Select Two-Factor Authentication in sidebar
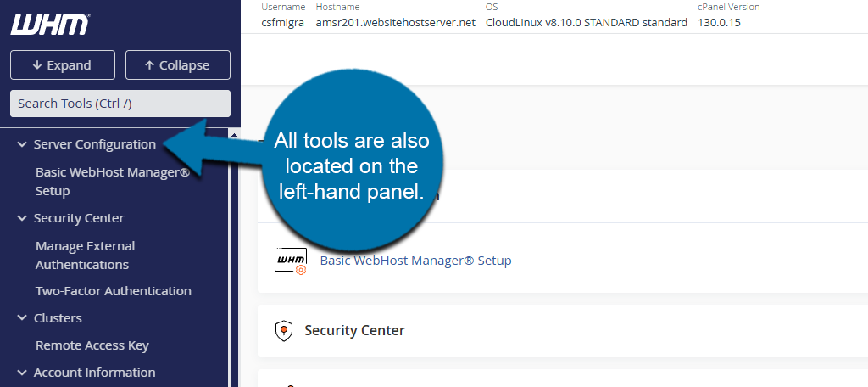The width and height of the screenshot is (868, 387). click(x=113, y=291)
